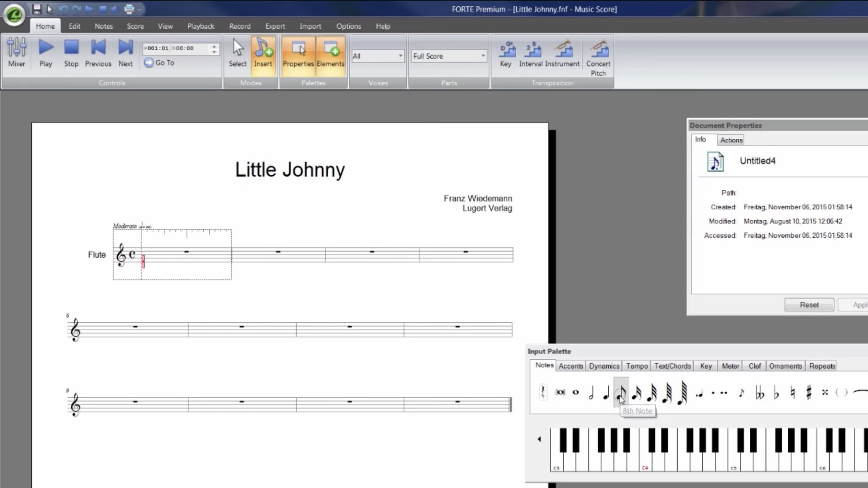The image size is (868, 488).
Task: Switch to Select mode
Action: (237, 53)
